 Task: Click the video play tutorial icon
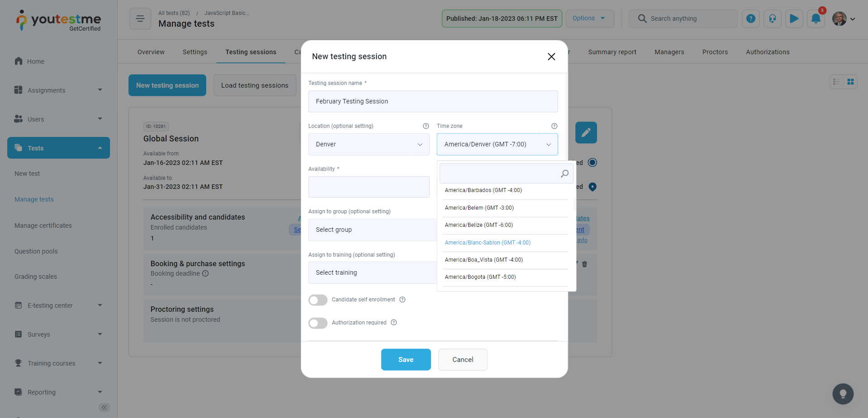794,19
